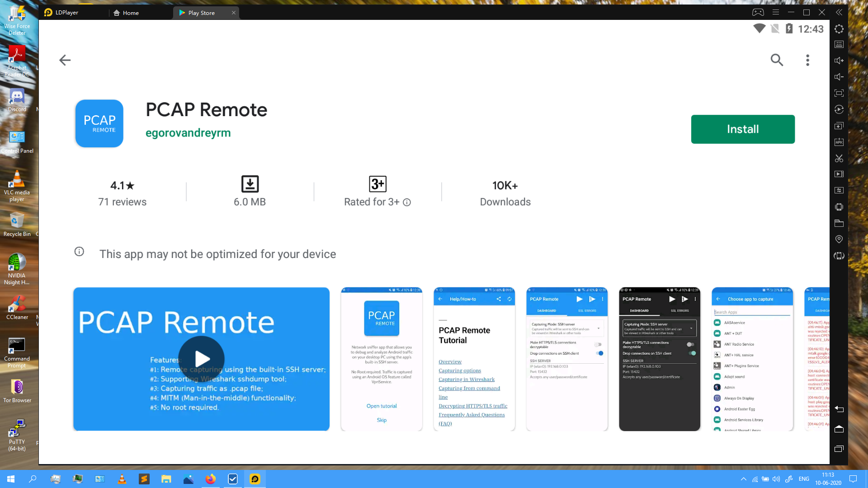The image size is (868, 488).
Task: Click the LDPlayer logo in title bar
Action: (x=48, y=13)
